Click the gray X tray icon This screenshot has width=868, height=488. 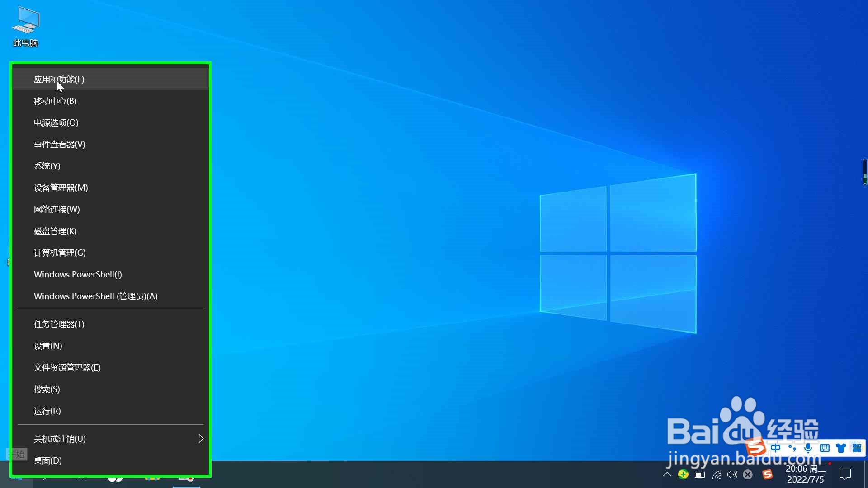(x=748, y=474)
